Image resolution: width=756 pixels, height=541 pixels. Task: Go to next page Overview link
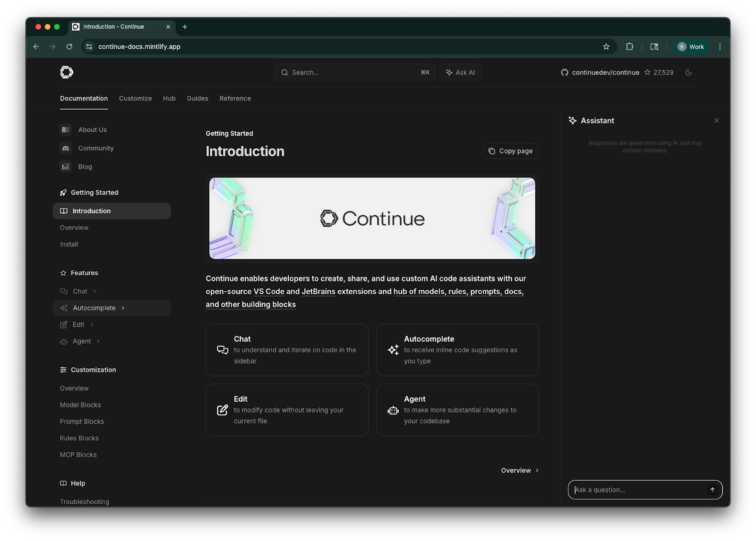pyautogui.click(x=520, y=470)
